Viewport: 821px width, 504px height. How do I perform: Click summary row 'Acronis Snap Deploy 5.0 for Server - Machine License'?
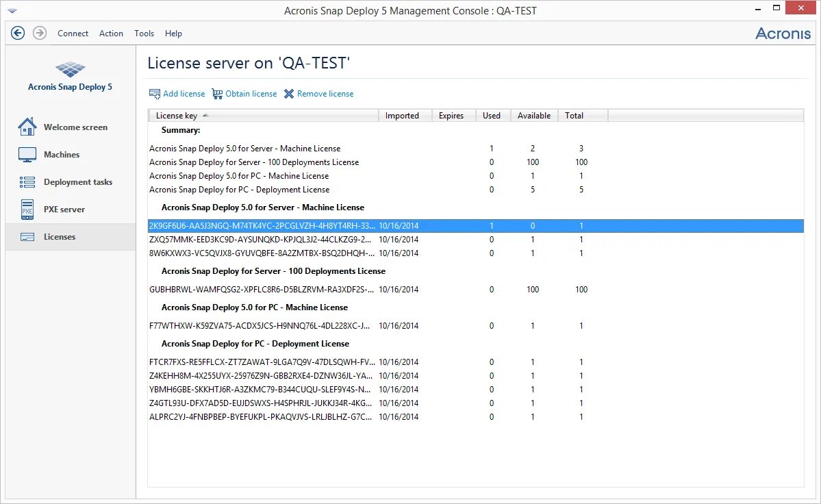[475, 148]
